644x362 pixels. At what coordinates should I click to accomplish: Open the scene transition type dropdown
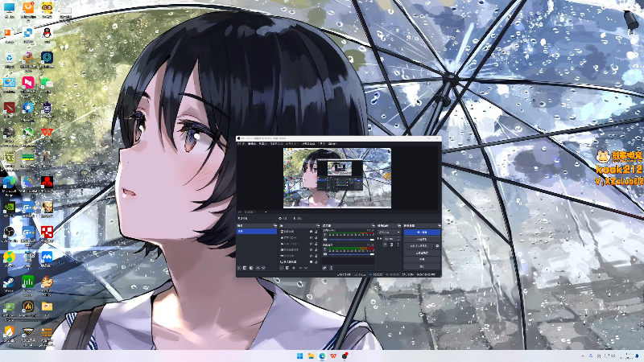point(389,232)
